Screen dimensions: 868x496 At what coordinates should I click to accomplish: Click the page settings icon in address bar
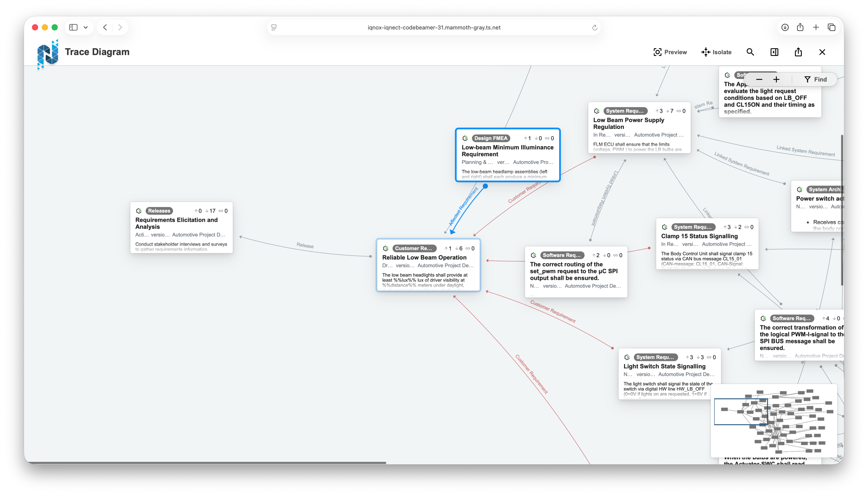[x=274, y=27]
